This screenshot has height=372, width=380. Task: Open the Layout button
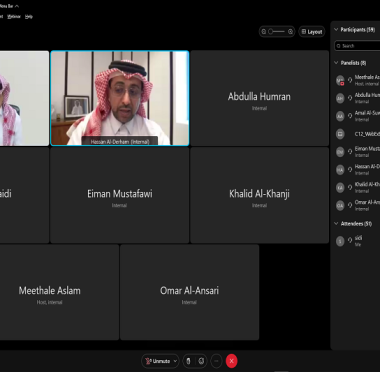tap(312, 32)
